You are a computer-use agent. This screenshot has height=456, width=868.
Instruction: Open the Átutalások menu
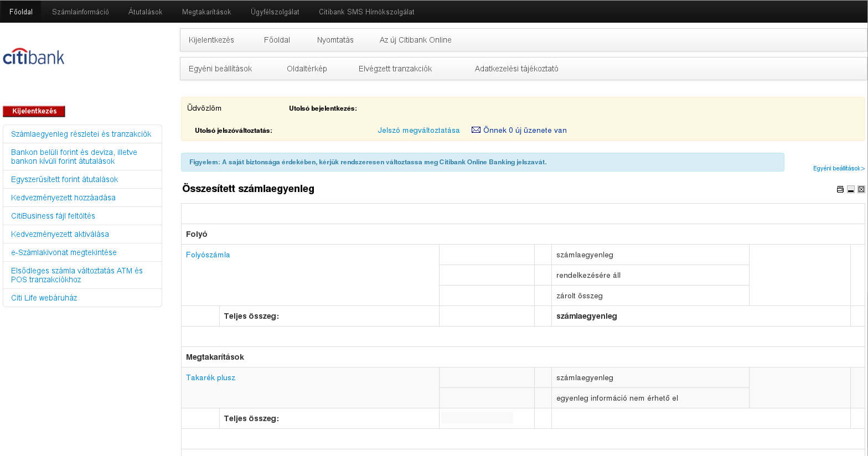[x=146, y=12]
